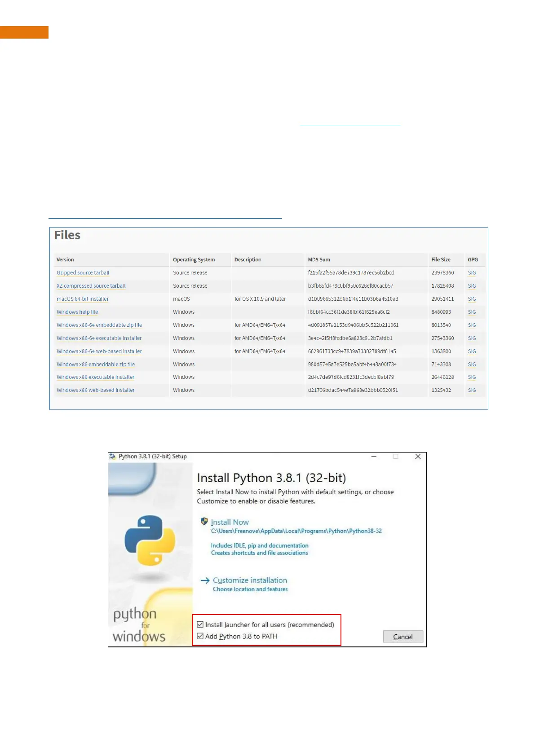
Task: Click the MD5 Sum column header
Action: [x=319, y=259]
